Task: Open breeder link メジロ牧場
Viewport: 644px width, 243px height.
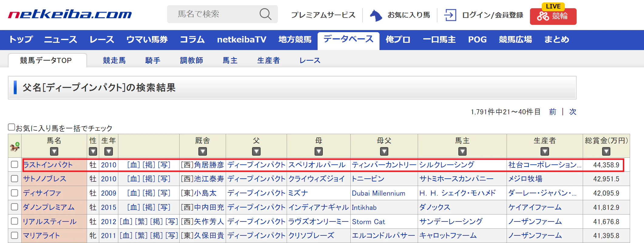Action: (x=525, y=179)
